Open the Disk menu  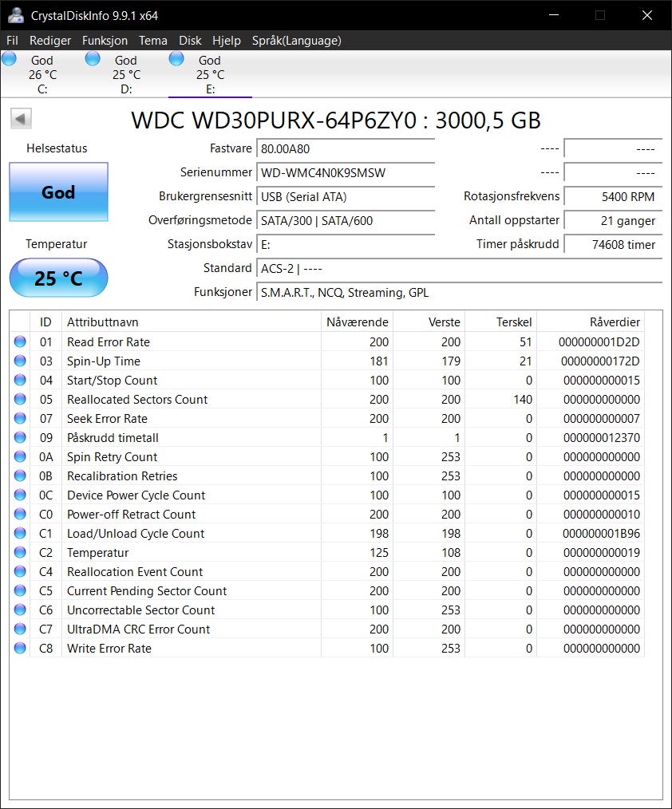[x=190, y=40]
